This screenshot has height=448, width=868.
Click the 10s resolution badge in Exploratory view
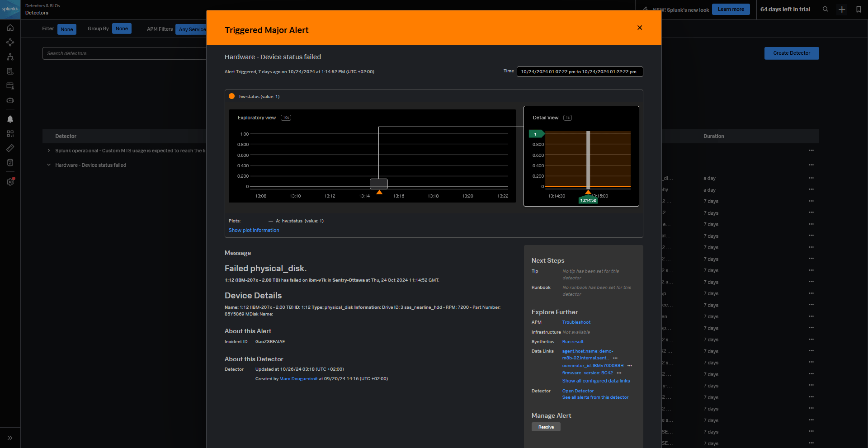click(x=286, y=118)
